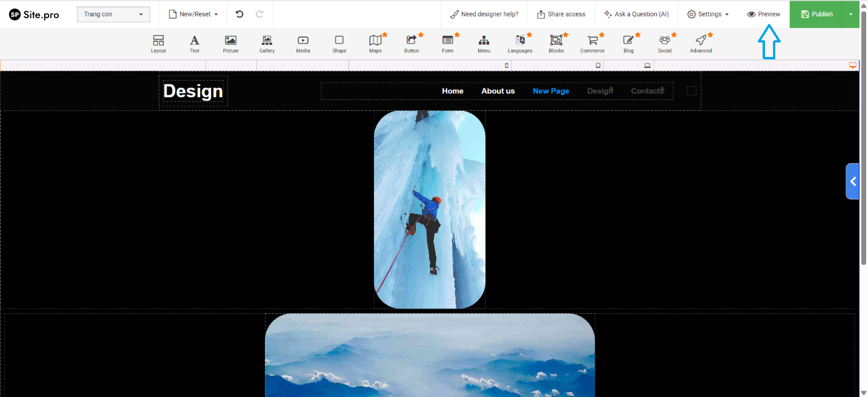
Task: Add a Form element
Action: 448,44
